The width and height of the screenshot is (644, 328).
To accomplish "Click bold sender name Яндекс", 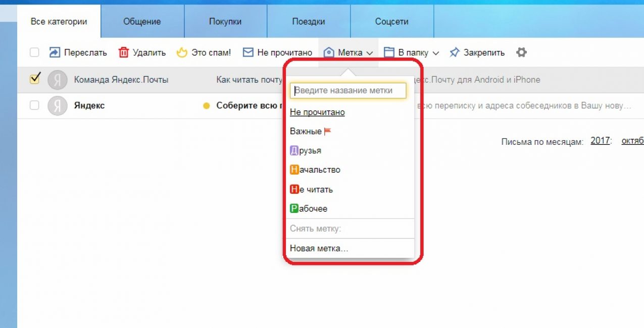I will (89, 106).
